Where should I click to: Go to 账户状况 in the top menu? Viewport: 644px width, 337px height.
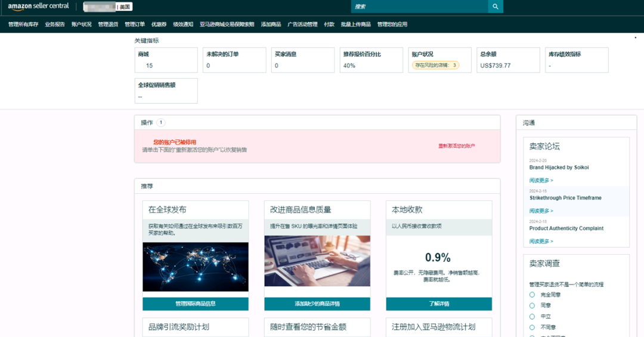(x=81, y=24)
